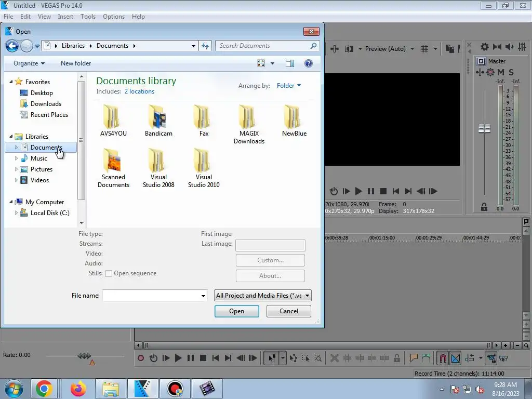Screen dimensions: 532x399
Task: Click the Record button in timeline transport
Action: [140, 358]
